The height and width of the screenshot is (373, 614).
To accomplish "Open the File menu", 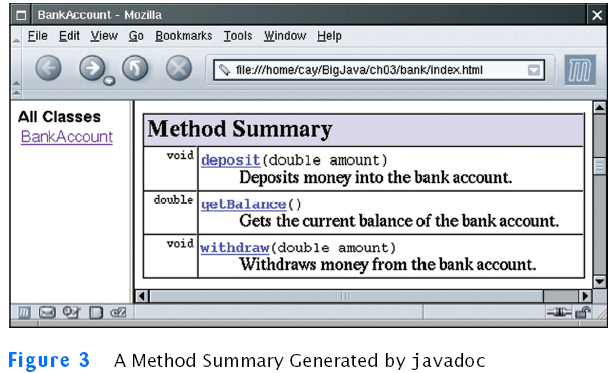I will [x=38, y=36].
